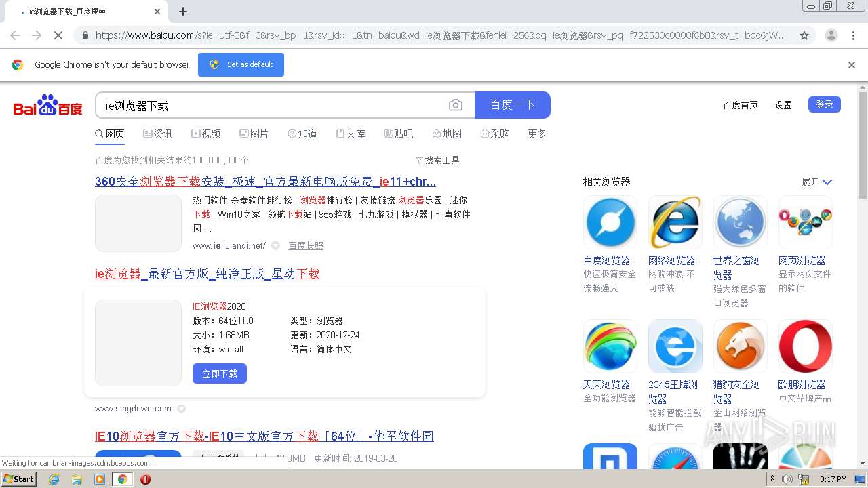The width and height of the screenshot is (868, 488).
Task: Open the 设置 settings menu
Action: pos(783,105)
